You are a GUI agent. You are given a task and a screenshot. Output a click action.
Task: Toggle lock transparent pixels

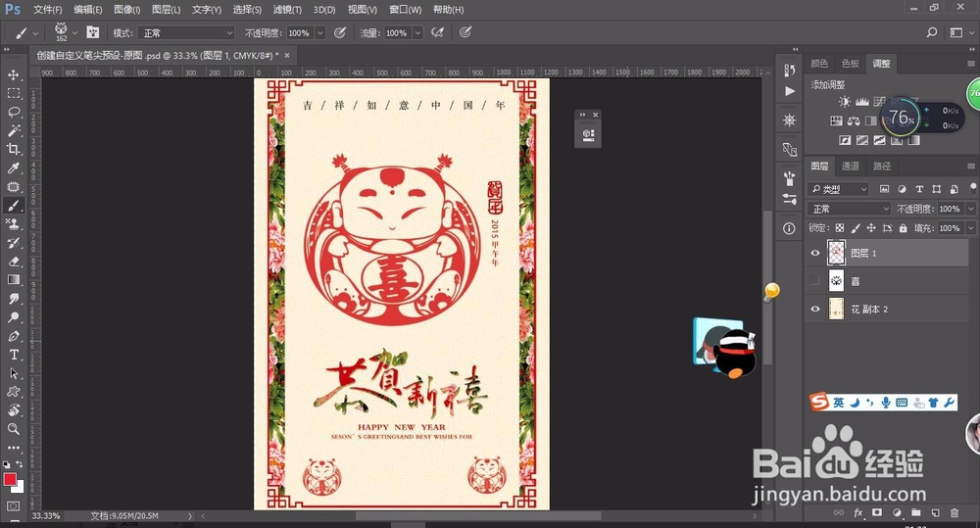click(x=840, y=228)
